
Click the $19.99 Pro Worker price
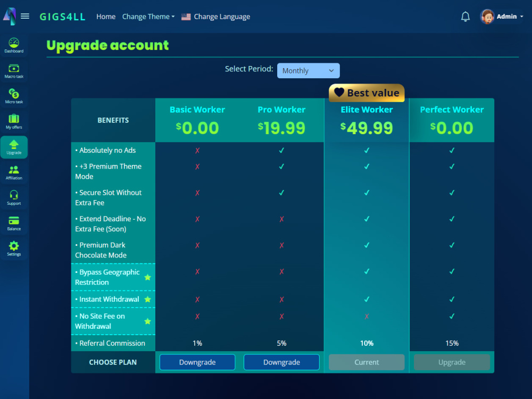click(x=281, y=128)
